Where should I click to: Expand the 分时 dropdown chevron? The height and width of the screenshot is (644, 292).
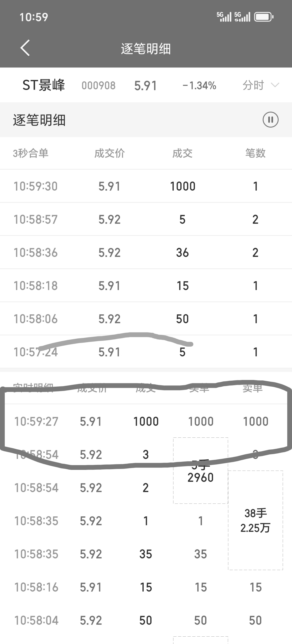click(275, 85)
